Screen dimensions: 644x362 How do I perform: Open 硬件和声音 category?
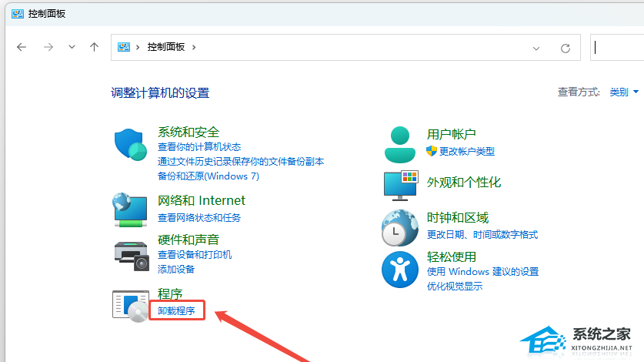pyautogui.click(x=189, y=240)
